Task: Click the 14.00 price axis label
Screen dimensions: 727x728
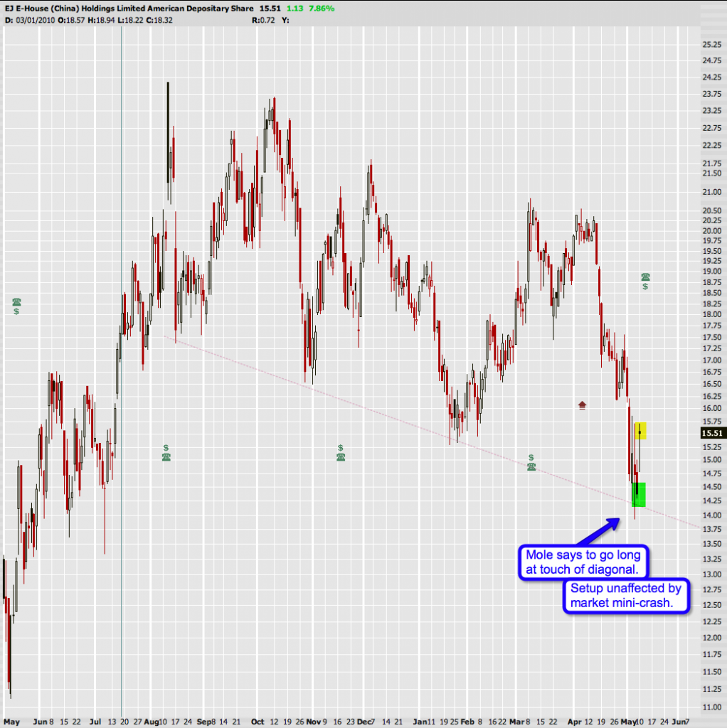Action: [x=712, y=515]
